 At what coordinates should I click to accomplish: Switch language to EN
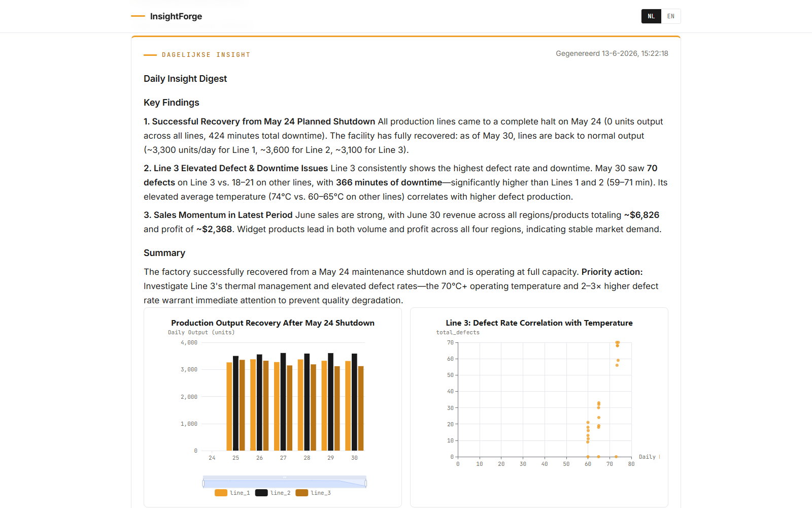(671, 16)
